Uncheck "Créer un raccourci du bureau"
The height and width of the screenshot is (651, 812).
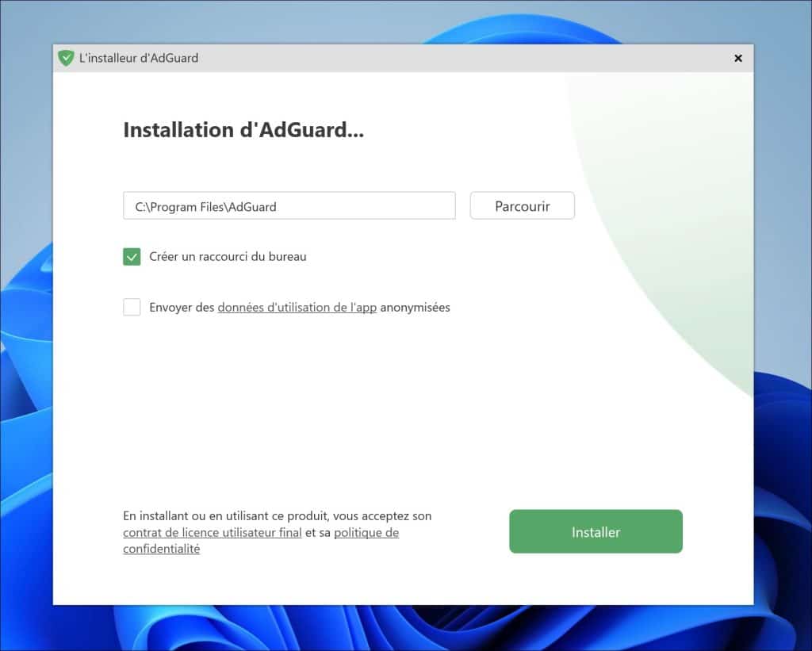pos(132,256)
